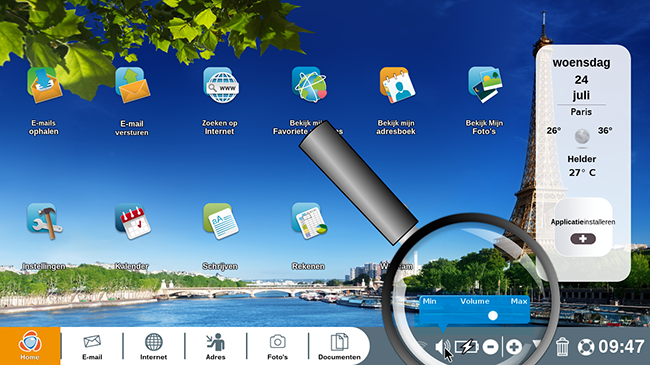The width and height of the screenshot is (650, 365).
Task: Click the plus button under Applicatie installeren
Action: pos(583,239)
